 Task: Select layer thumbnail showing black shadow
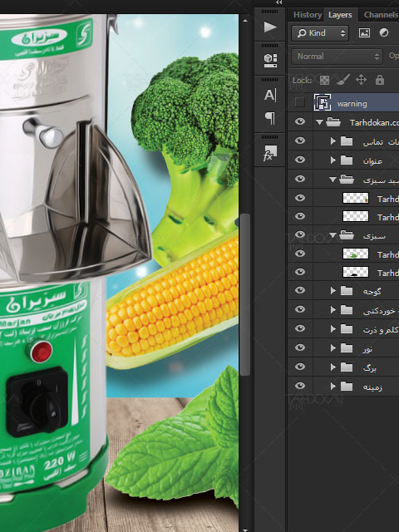356,272
